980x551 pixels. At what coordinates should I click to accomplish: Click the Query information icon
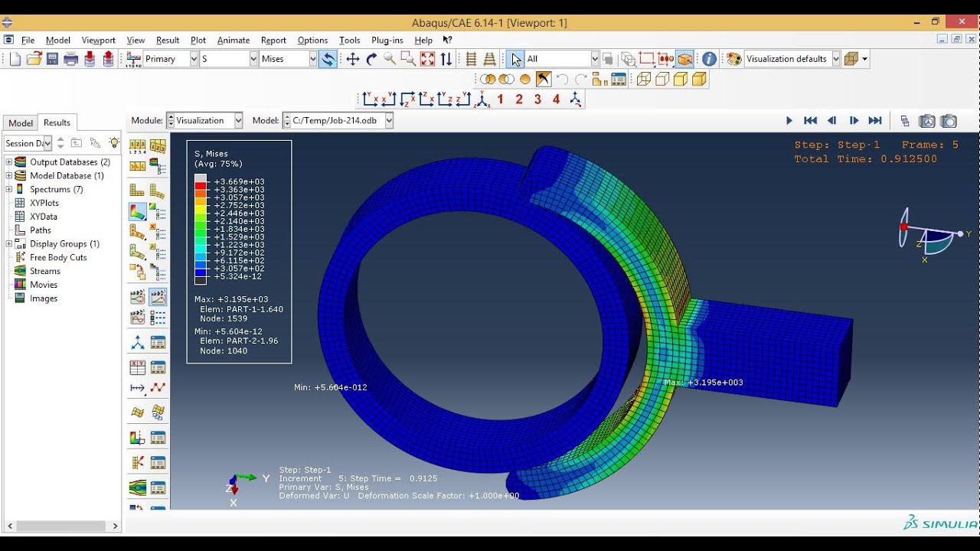(x=710, y=59)
